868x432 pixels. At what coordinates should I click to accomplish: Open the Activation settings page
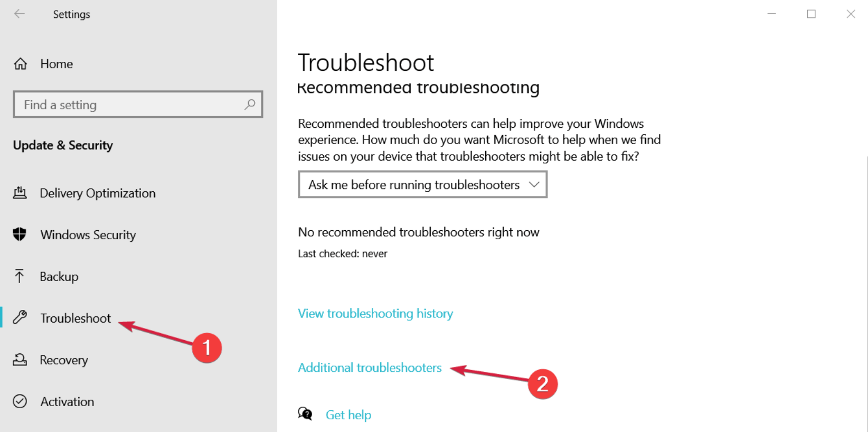coord(67,401)
